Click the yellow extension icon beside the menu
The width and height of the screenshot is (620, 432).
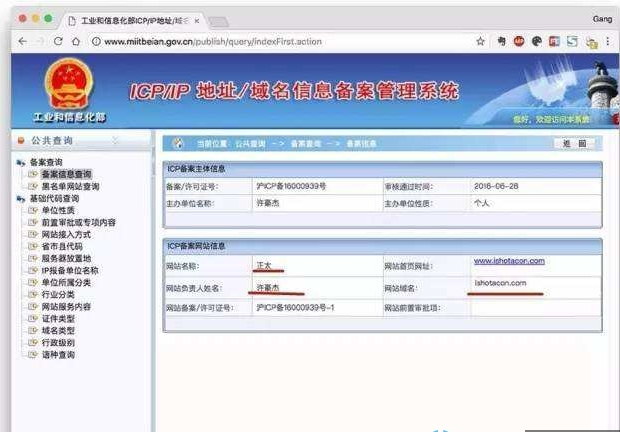(592, 43)
